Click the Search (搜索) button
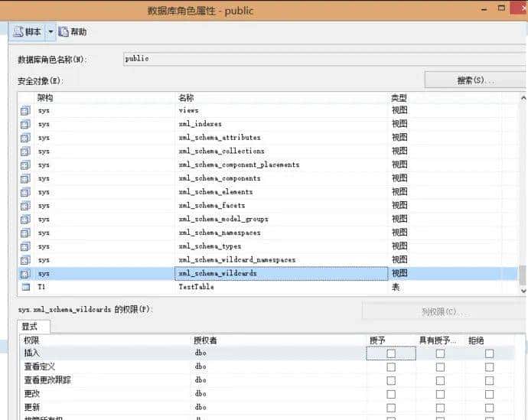This screenshot has width=528, height=420. 475,80
